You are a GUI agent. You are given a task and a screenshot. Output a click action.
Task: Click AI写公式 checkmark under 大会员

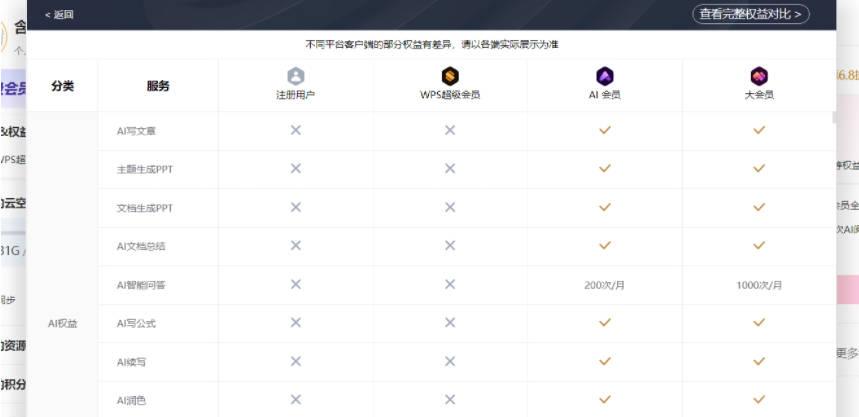click(x=759, y=322)
